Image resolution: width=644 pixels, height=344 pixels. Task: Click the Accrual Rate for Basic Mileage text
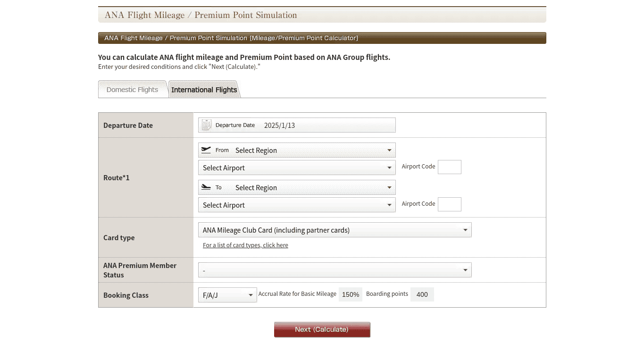[x=297, y=294]
